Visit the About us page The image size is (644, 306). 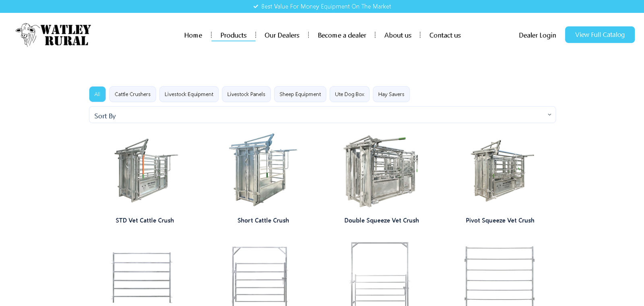(x=398, y=35)
